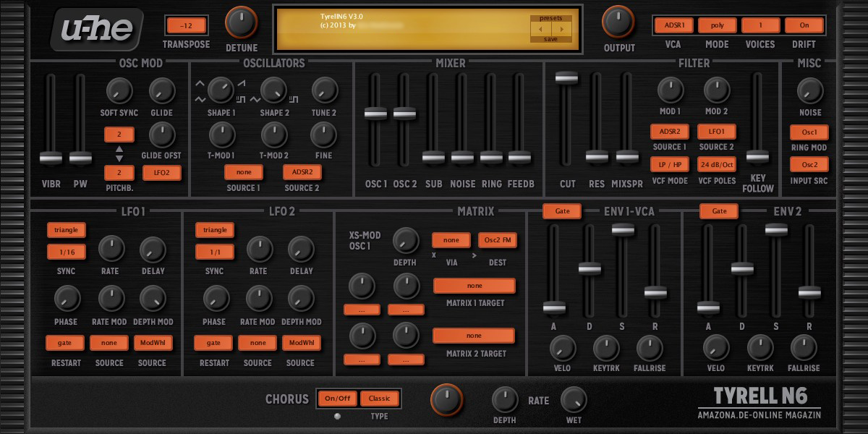Click the XS-Mod Depth knob

(x=405, y=240)
